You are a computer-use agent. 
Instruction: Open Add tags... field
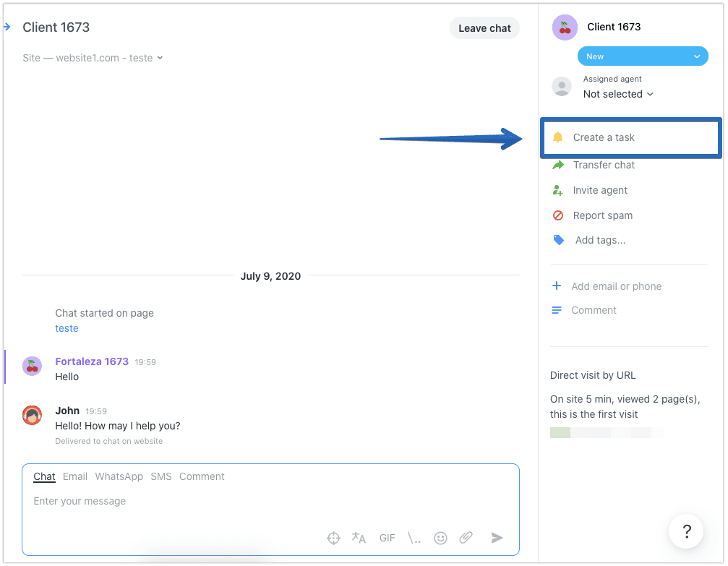tap(600, 240)
